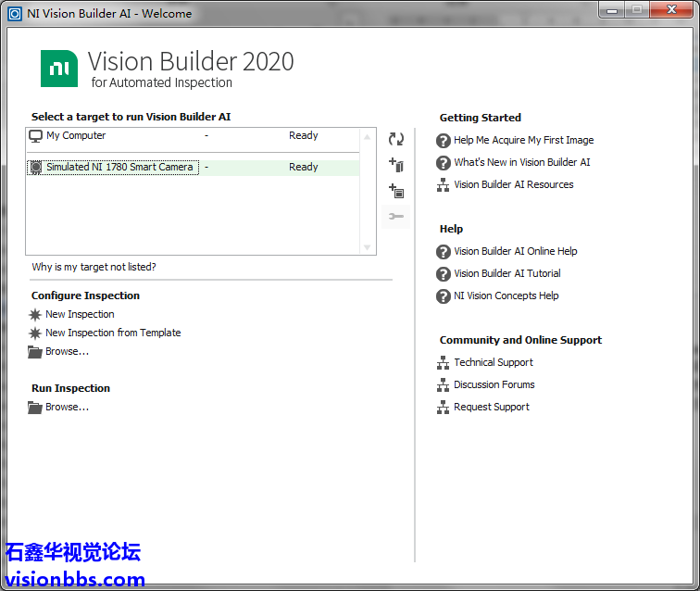
Task: Click the help icon beside NI Vision Concepts Help
Action: point(444,296)
